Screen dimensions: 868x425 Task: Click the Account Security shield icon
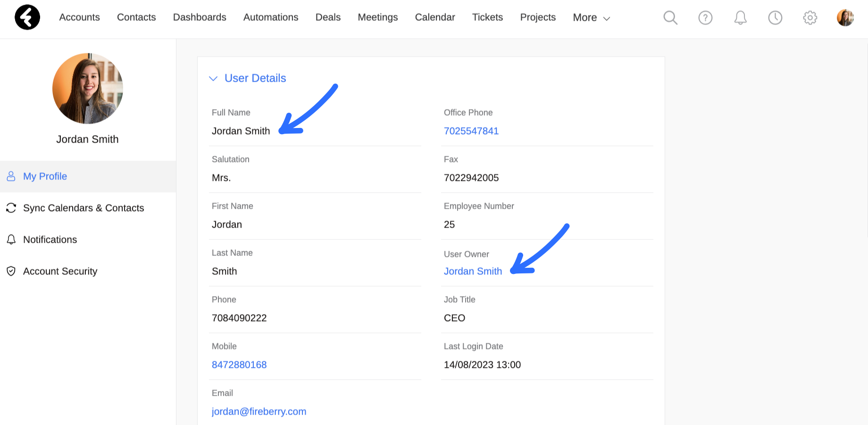pos(11,271)
